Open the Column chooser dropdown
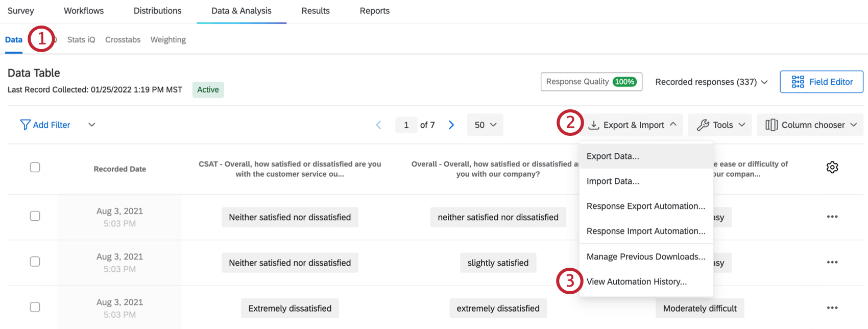The height and width of the screenshot is (329, 868). (810, 125)
